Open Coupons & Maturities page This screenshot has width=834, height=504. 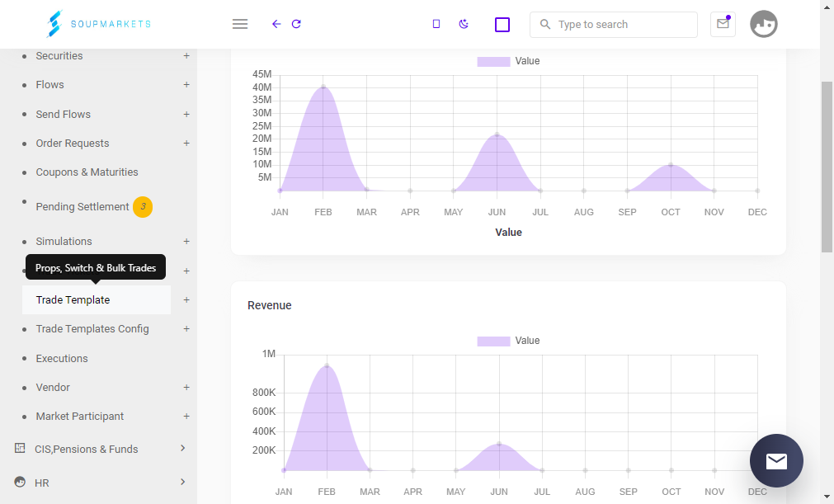point(87,172)
